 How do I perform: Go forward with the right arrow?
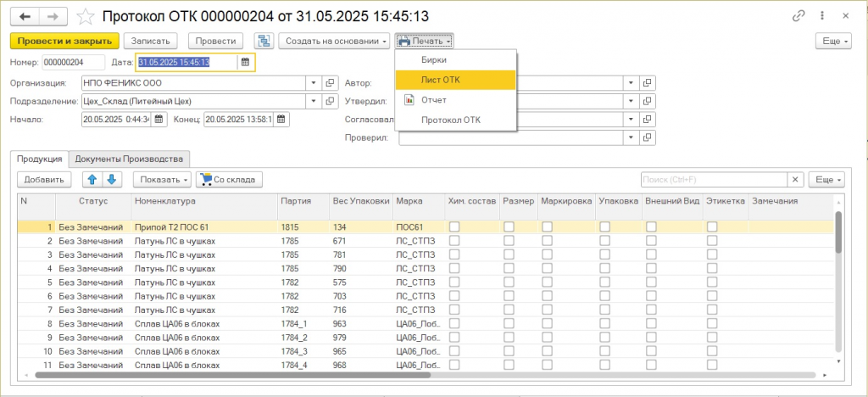[x=53, y=17]
